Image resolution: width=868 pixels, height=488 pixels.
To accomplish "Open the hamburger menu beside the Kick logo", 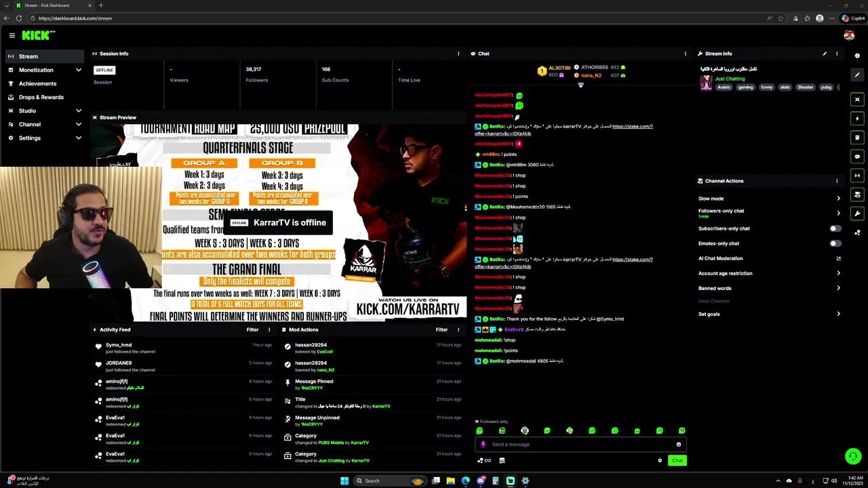I will tap(12, 35).
